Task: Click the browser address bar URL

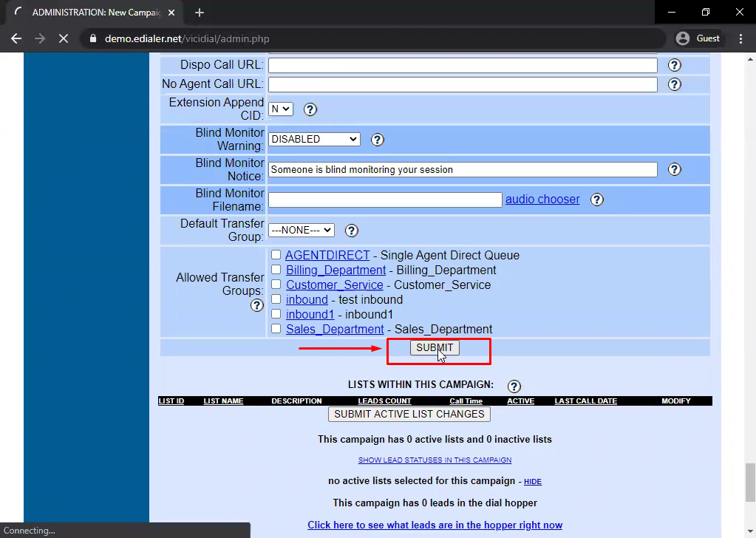Action: click(x=187, y=38)
